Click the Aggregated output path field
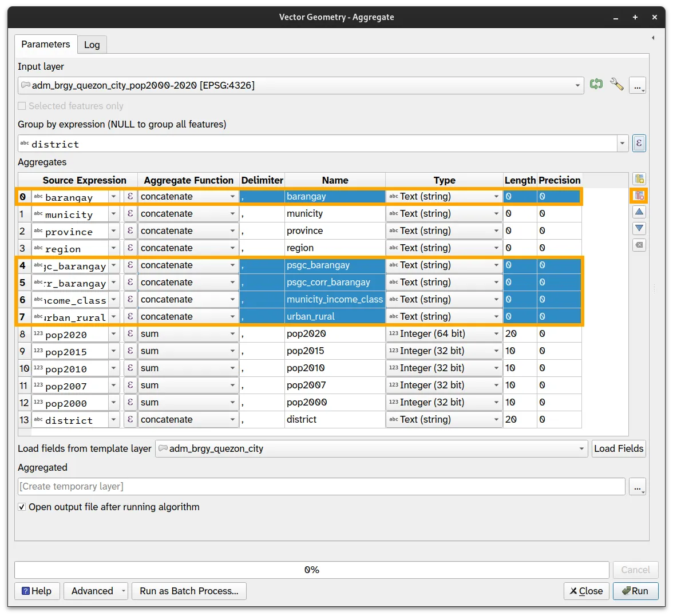Image resolution: width=673 pixels, height=616 pixels. tap(321, 486)
